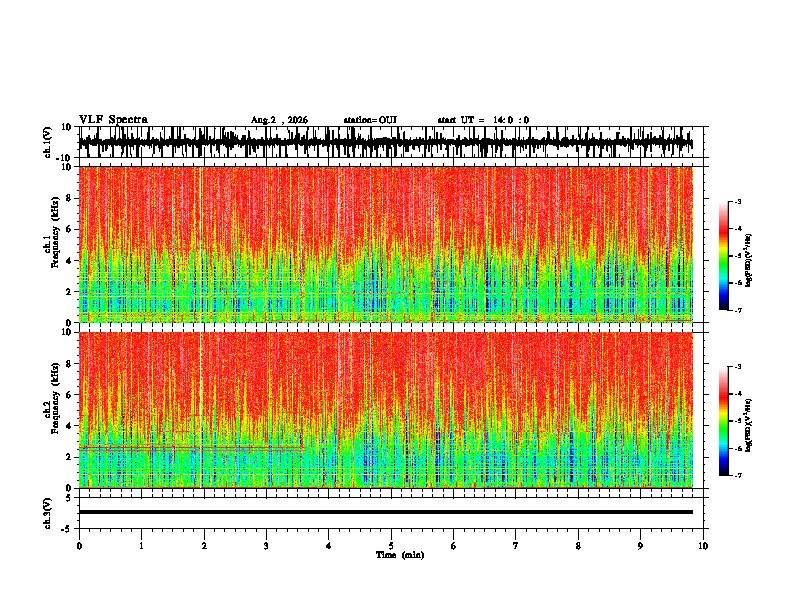Screen dimensions: 792x612
Task: Select the '8' kHz tick on ch.1 spectrogram
Action: [x=70, y=198]
